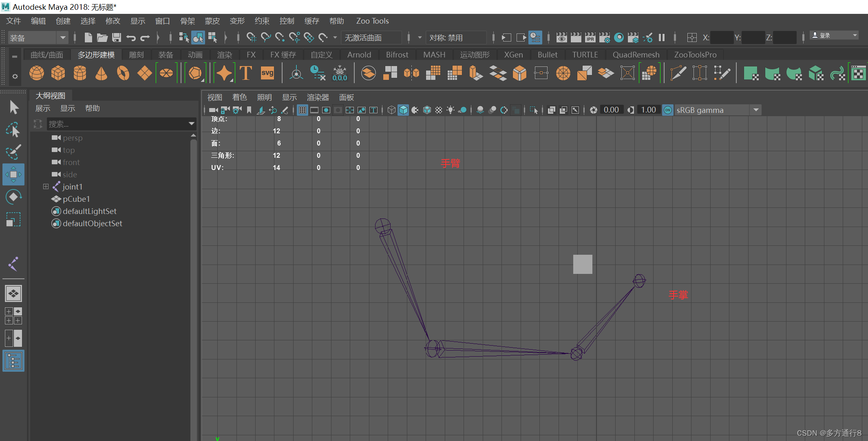The height and width of the screenshot is (441, 868).
Task: Select pCube1 in the outliner
Action: 76,199
